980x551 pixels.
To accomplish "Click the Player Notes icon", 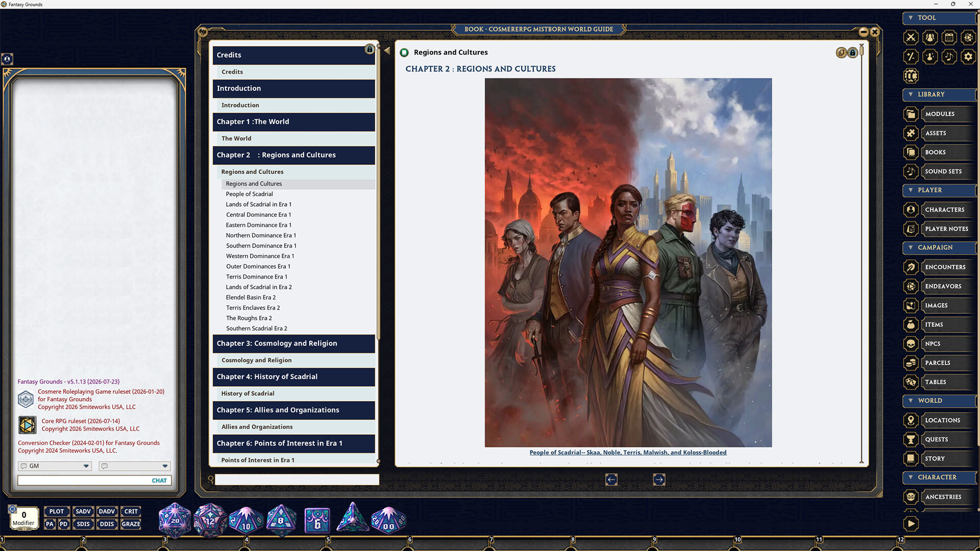I will coord(911,229).
